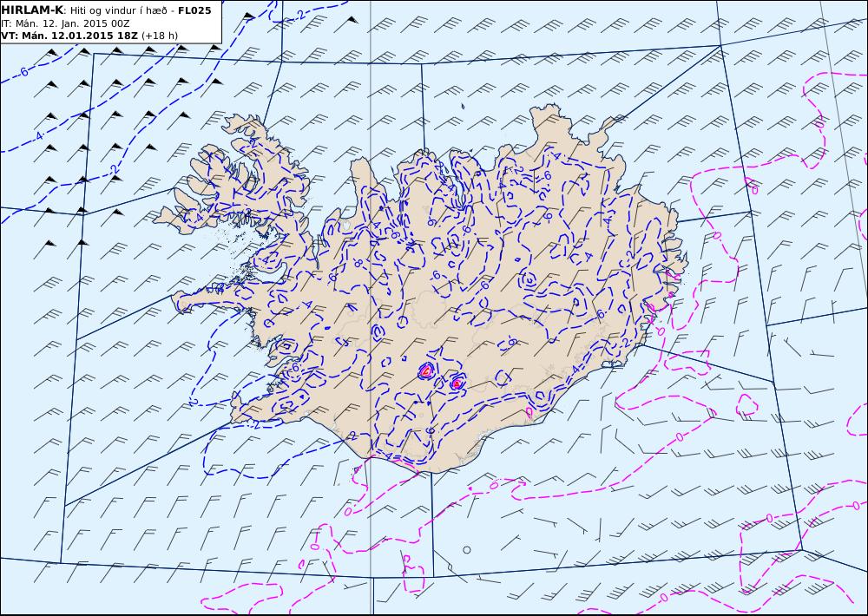Viewport: 868px width, 616px height.
Task: Click the eastern red-centered temperature contour on the map
Action: [457, 382]
